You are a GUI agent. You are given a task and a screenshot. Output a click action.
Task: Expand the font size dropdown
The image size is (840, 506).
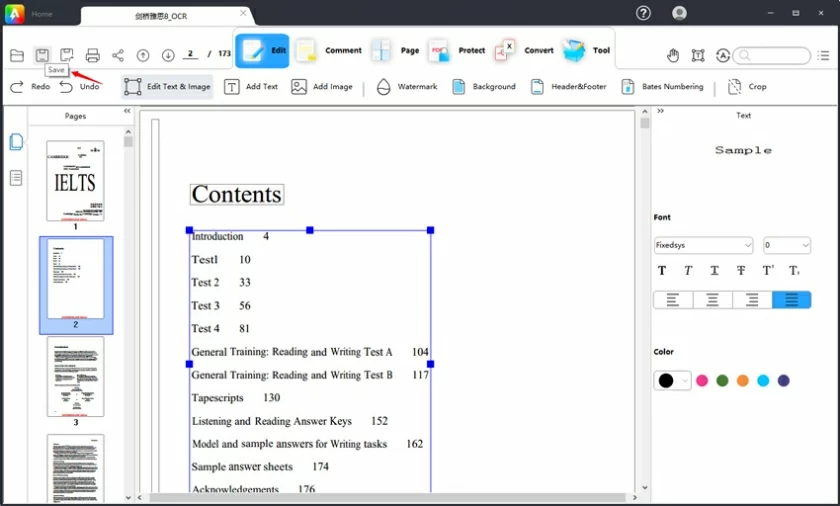(786, 245)
